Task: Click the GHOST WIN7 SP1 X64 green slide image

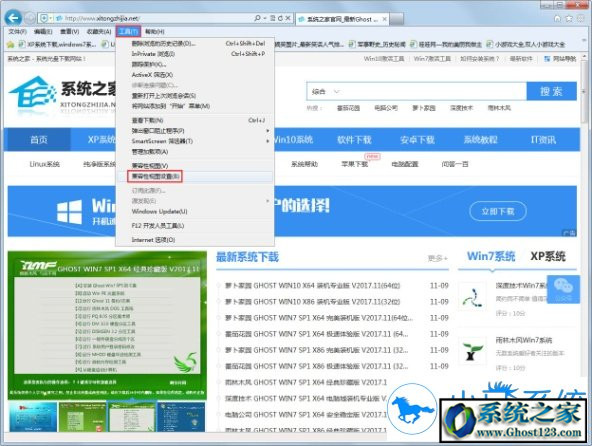Action: tap(107, 325)
